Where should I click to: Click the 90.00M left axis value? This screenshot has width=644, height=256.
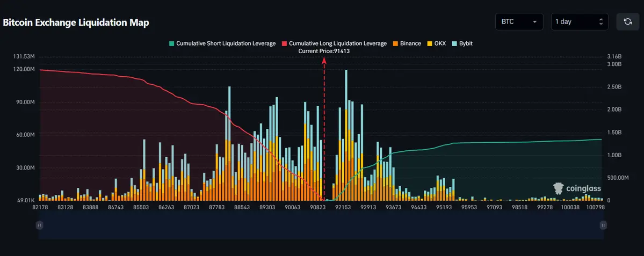pos(25,102)
